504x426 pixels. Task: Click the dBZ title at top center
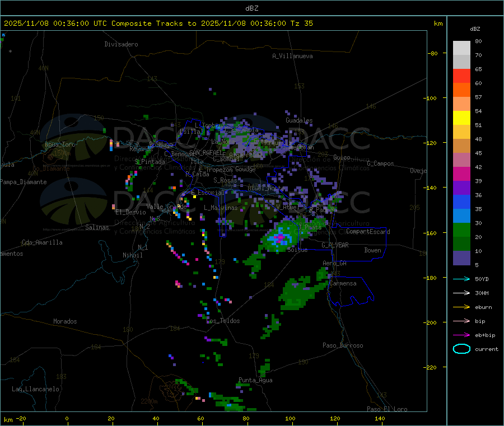click(251, 8)
